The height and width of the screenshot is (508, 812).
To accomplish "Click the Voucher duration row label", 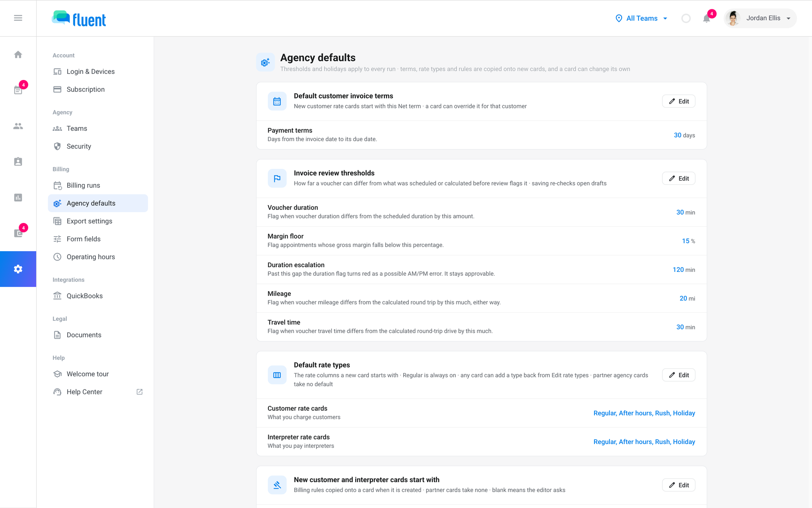I will pyautogui.click(x=293, y=207).
